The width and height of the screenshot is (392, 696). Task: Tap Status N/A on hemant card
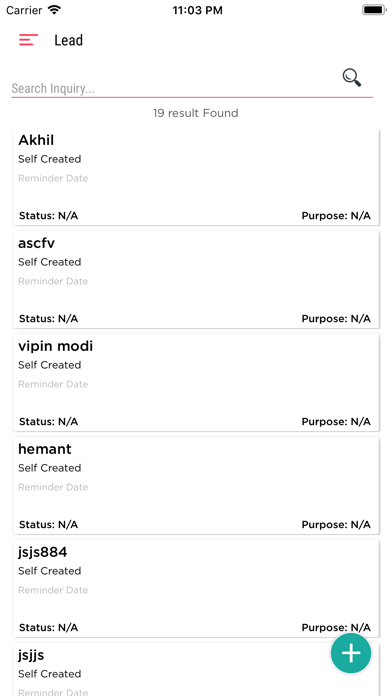click(48, 525)
